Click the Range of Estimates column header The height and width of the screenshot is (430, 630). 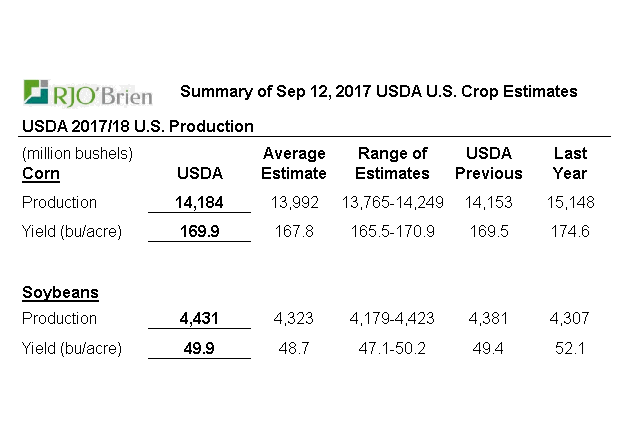point(392,163)
